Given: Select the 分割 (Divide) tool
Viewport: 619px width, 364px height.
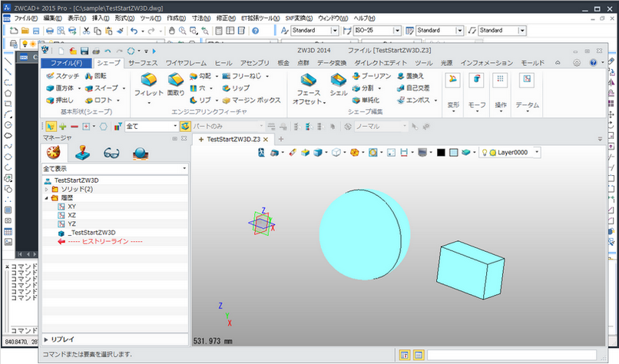Looking at the screenshot, I should click(363, 88).
